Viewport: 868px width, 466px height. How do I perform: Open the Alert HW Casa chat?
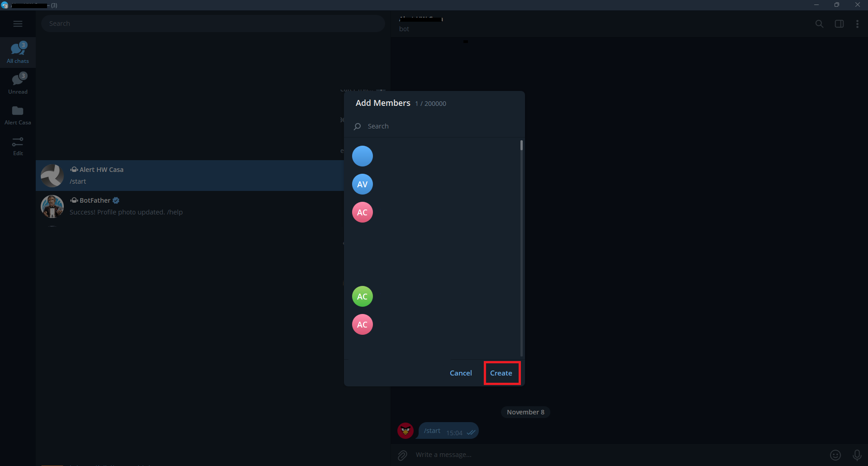click(x=190, y=176)
